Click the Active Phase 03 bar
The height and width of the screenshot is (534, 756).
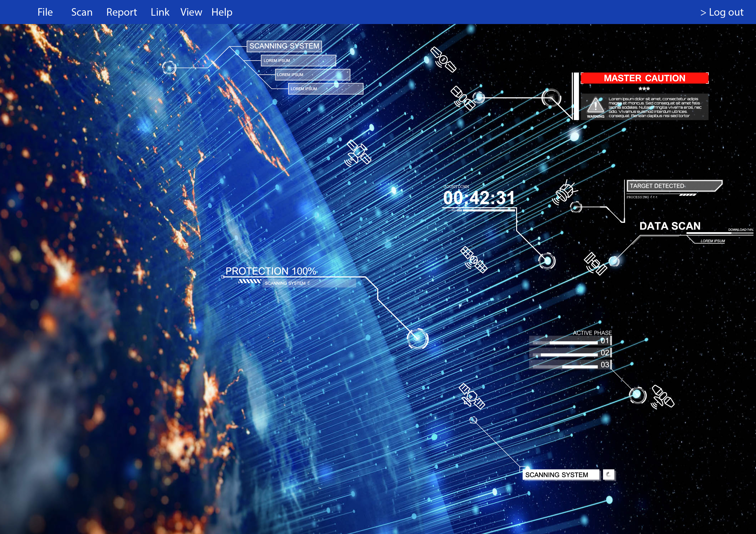click(570, 364)
